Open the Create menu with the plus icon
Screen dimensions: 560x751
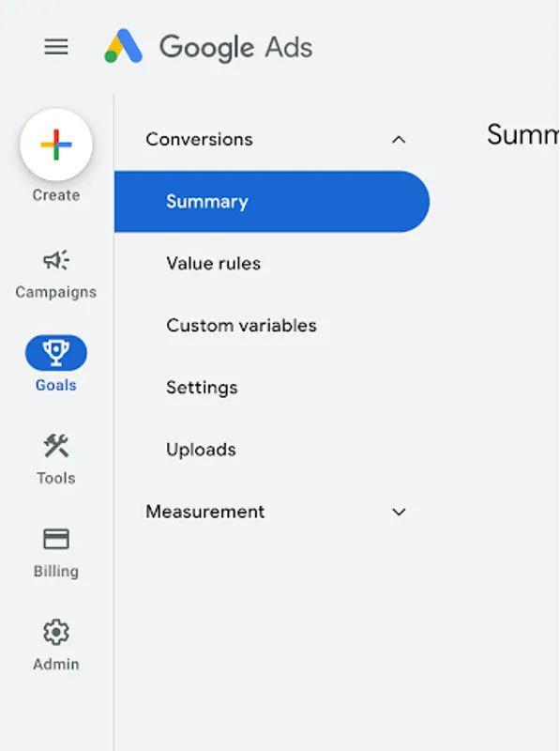coord(55,146)
